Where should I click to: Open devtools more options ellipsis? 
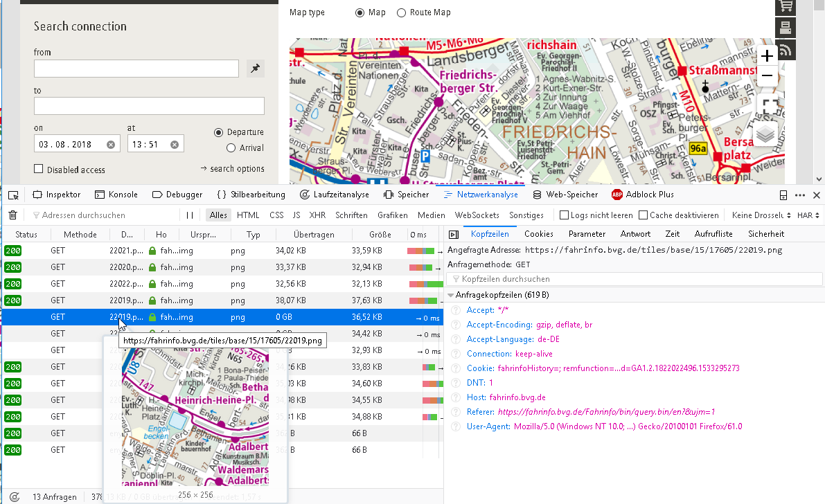(x=800, y=195)
